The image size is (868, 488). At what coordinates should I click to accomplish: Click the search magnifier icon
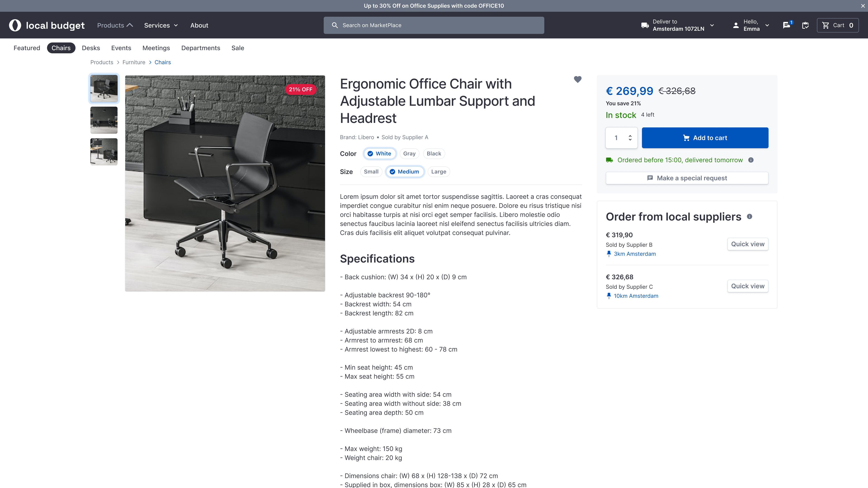[x=335, y=25]
